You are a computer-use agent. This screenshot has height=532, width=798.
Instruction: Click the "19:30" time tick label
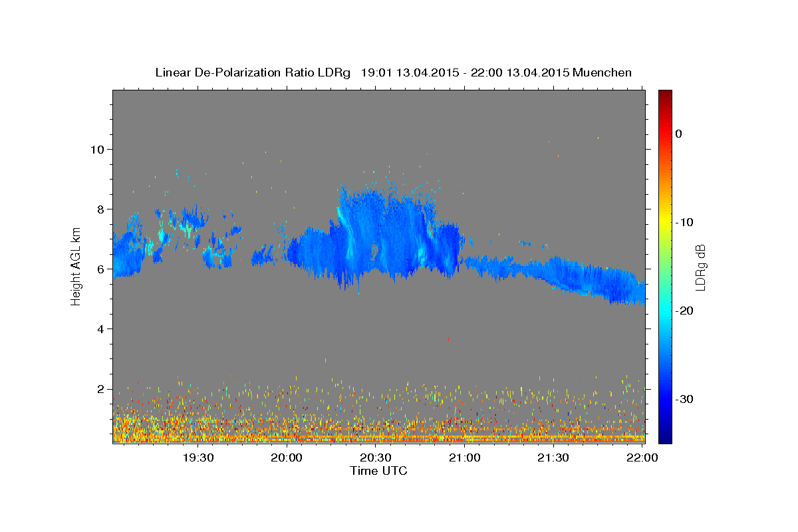click(198, 458)
